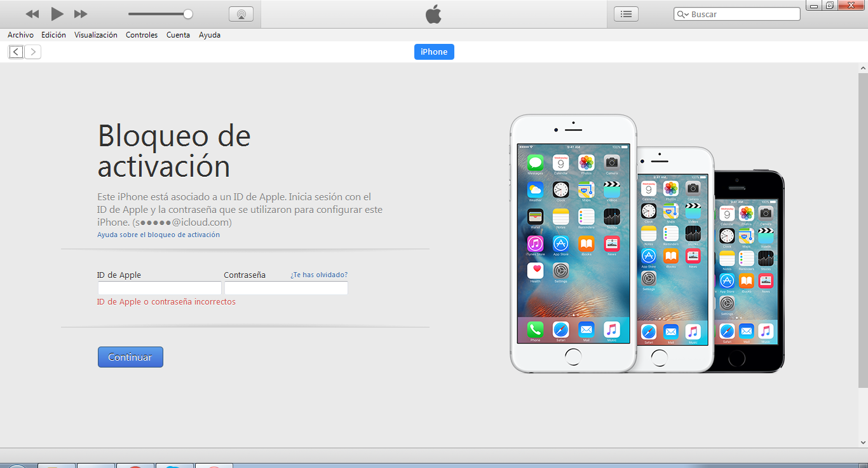The height and width of the screenshot is (468, 868).
Task: Open 'Ayuda sobre el bloqueo de activación' link
Action: pos(158,235)
